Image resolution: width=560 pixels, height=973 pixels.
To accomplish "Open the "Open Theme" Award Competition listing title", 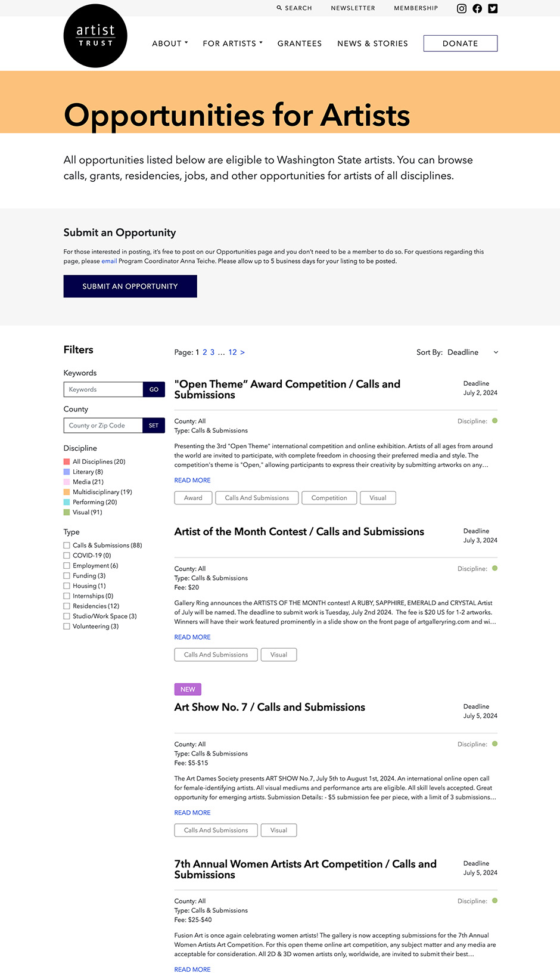I will 287,389.
